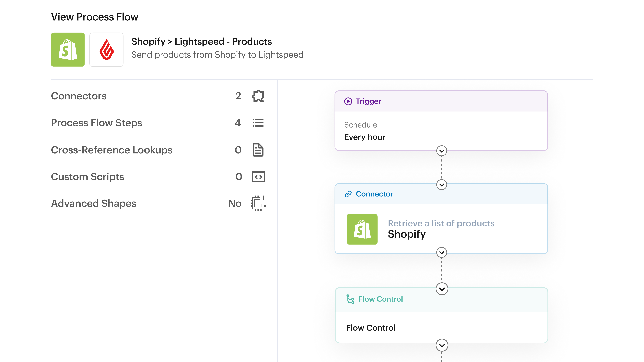Click the Custom Scripts code icon

point(258,177)
